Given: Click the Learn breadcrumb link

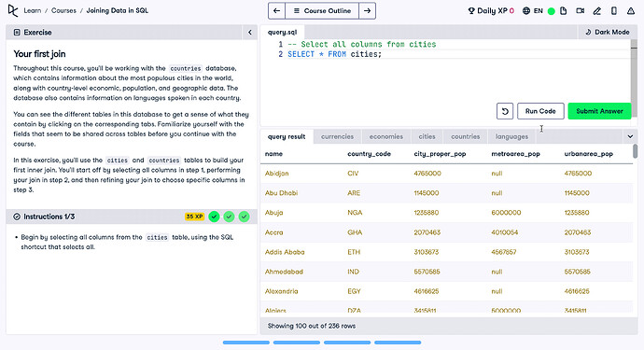Looking at the screenshot, I should (33, 10).
